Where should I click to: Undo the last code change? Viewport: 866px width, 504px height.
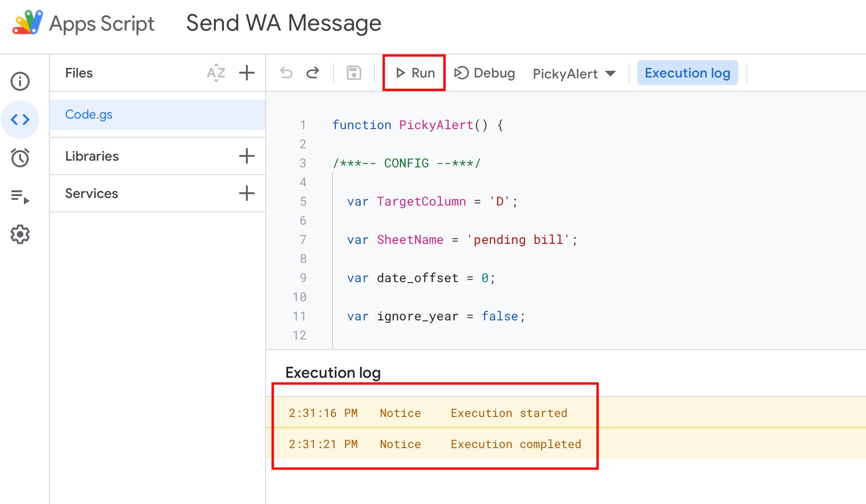point(286,73)
